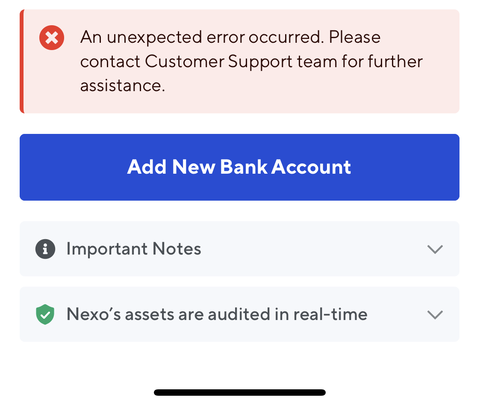The height and width of the screenshot is (406, 480).
Task: Tap the home indicator bar at bottom
Action: coord(240,392)
